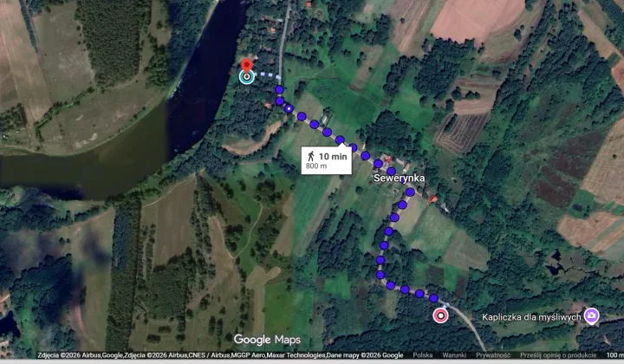Click the gray dotted connector near start pin
Screen dimensions: 624x364
coord(268,75)
